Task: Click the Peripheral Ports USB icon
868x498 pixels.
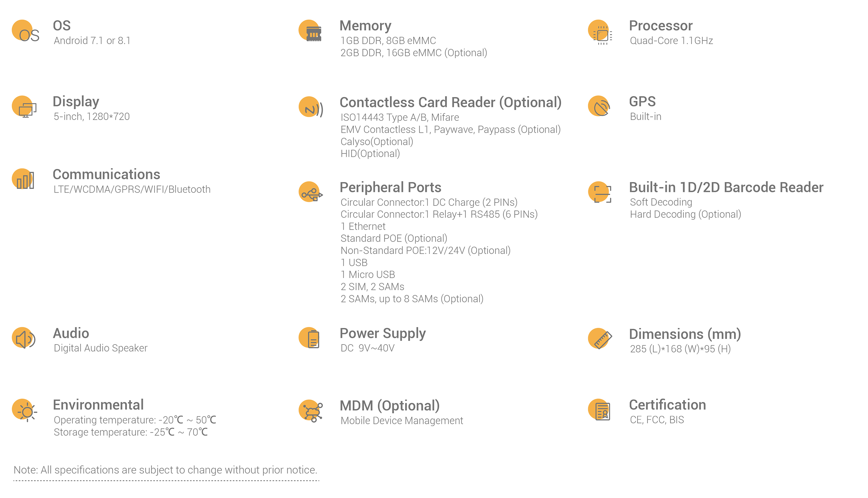Action: click(x=311, y=192)
